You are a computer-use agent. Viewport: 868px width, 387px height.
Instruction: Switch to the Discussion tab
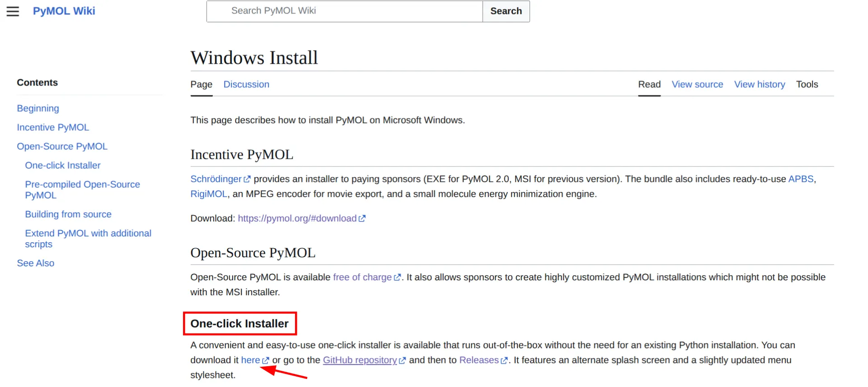pyautogui.click(x=246, y=85)
